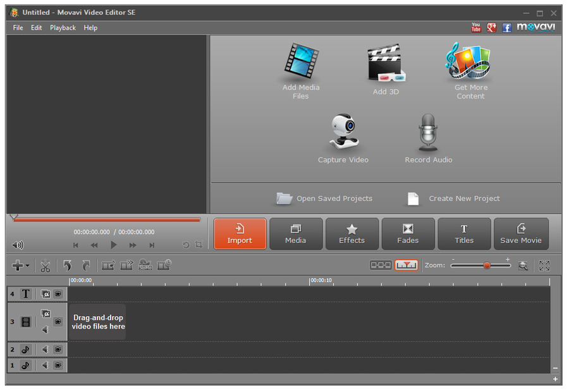This screenshot has height=392, width=569.
Task: Mute audio track 2 speaker
Action: coord(46,349)
